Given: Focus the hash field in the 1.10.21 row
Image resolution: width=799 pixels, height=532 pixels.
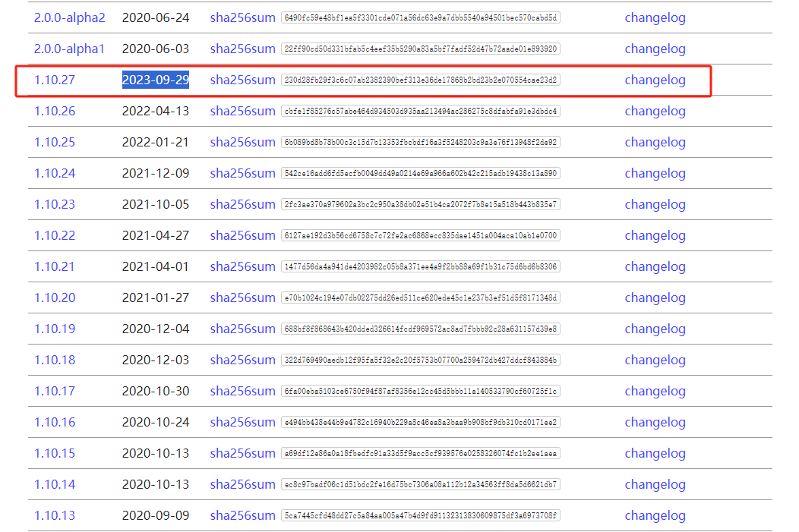Looking at the screenshot, I should coord(421,266).
